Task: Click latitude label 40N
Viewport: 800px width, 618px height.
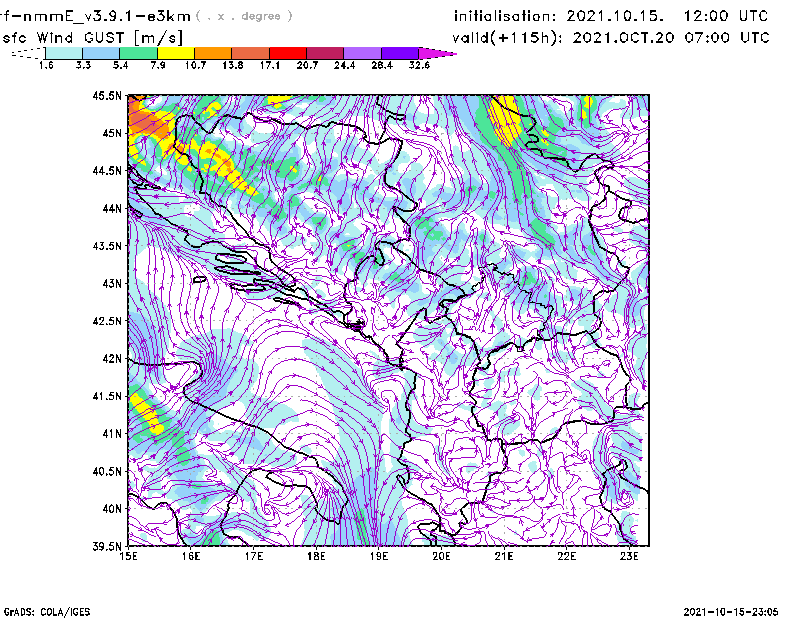Action: point(112,509)
